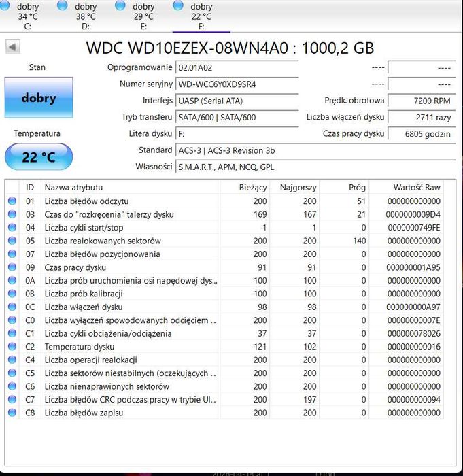Select attribute row 'Czas pracy dysku'
Viewport: 463px width, 476px height.
224,267
